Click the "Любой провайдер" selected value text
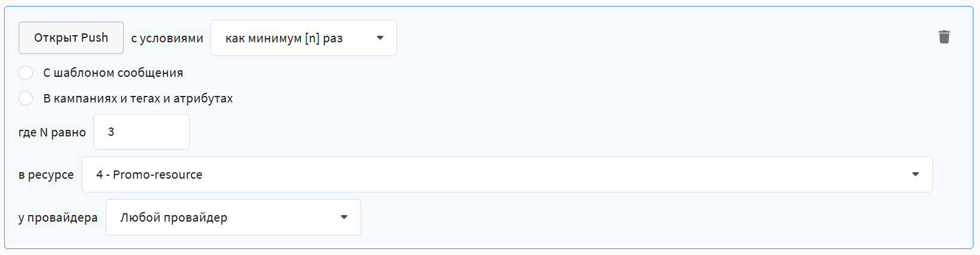The image size is (980, 255). click(x=173, y=217)
